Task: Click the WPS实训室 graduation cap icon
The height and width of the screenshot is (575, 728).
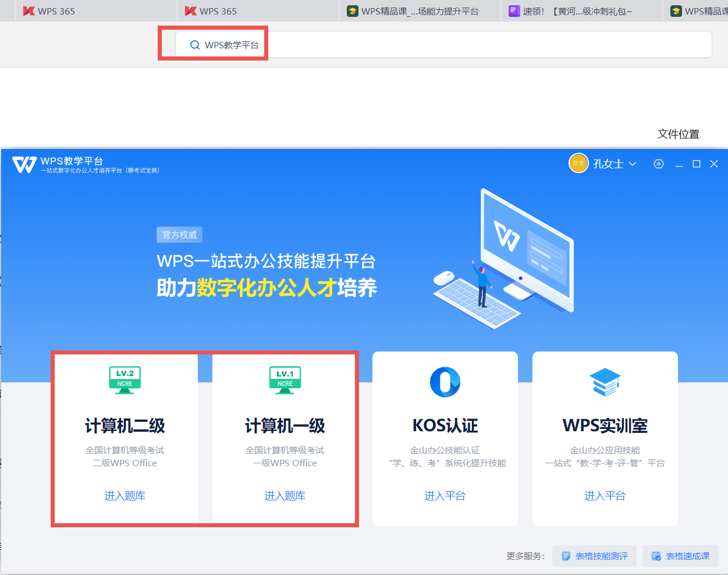Action: [605, 382]
